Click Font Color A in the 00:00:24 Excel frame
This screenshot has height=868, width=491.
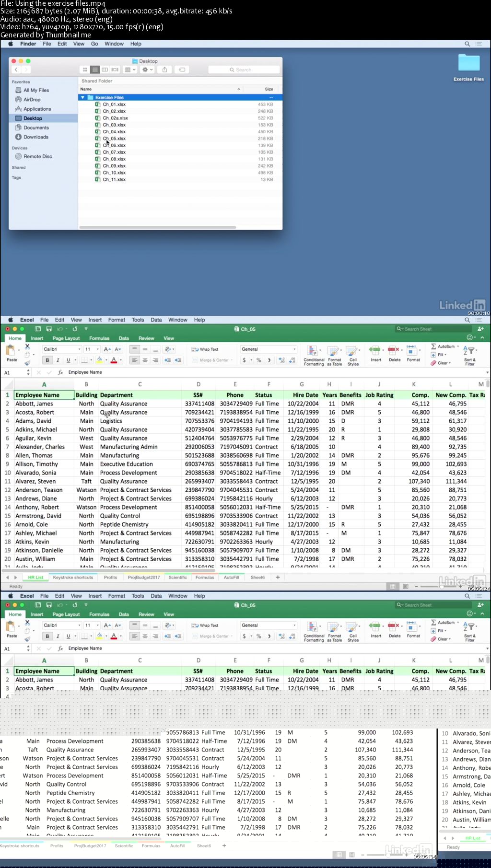pyautogui.click(x=114, y=360)
